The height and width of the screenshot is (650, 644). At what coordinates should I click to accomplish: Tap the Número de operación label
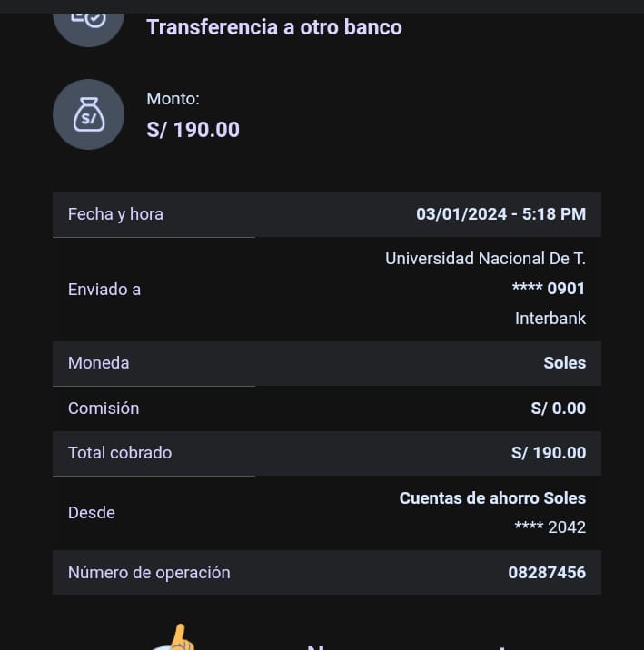149,573
